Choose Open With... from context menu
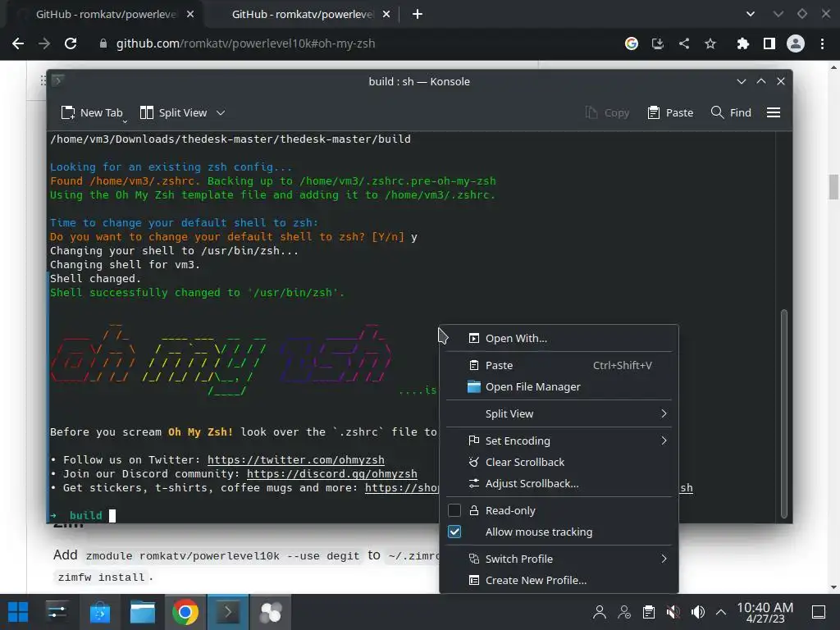The height and width of the screenshot is (630, 840). 558,339
